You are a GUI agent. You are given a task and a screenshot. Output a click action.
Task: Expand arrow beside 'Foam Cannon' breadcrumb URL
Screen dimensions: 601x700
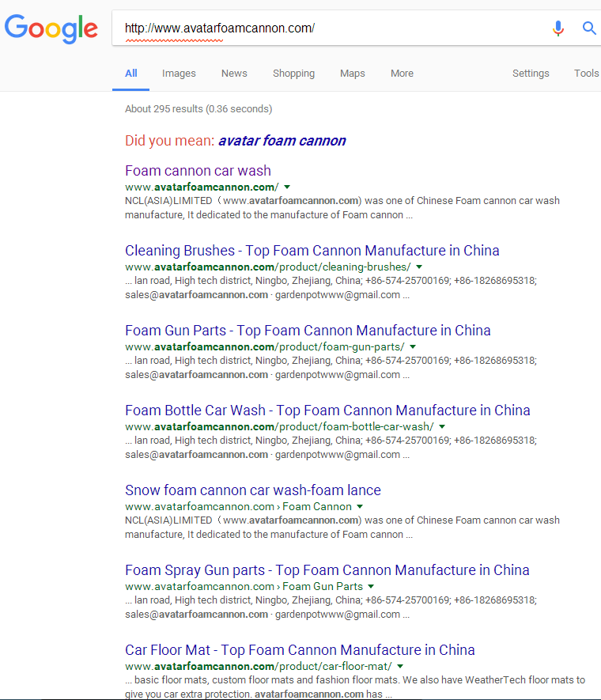(360, 507)
